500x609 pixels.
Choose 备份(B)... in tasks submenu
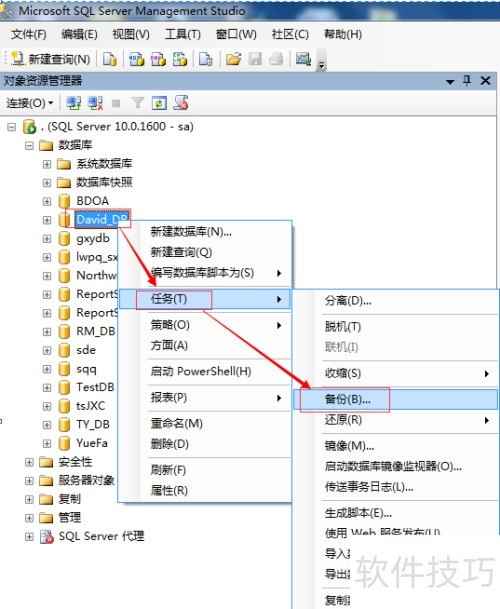[395, 399]
